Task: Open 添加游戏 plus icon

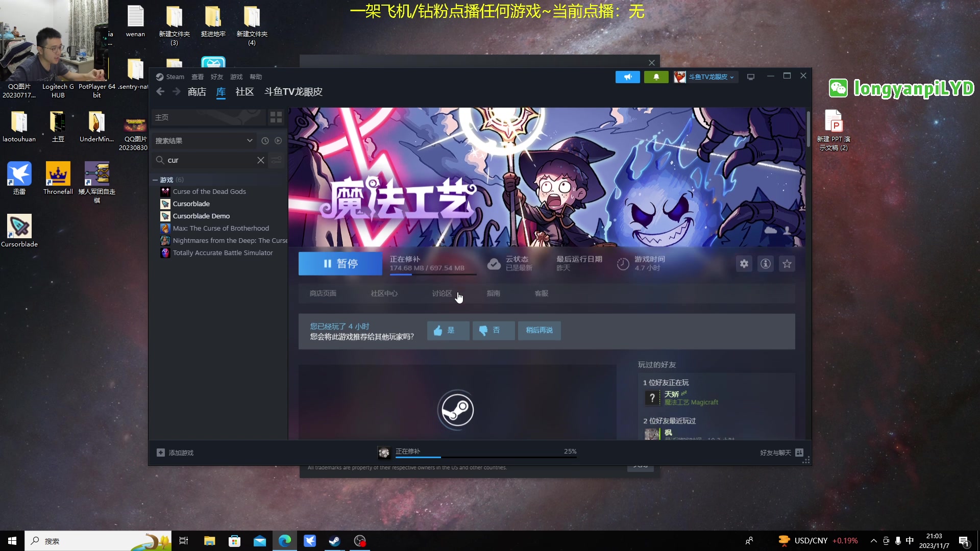Action: tap(161, 453)
